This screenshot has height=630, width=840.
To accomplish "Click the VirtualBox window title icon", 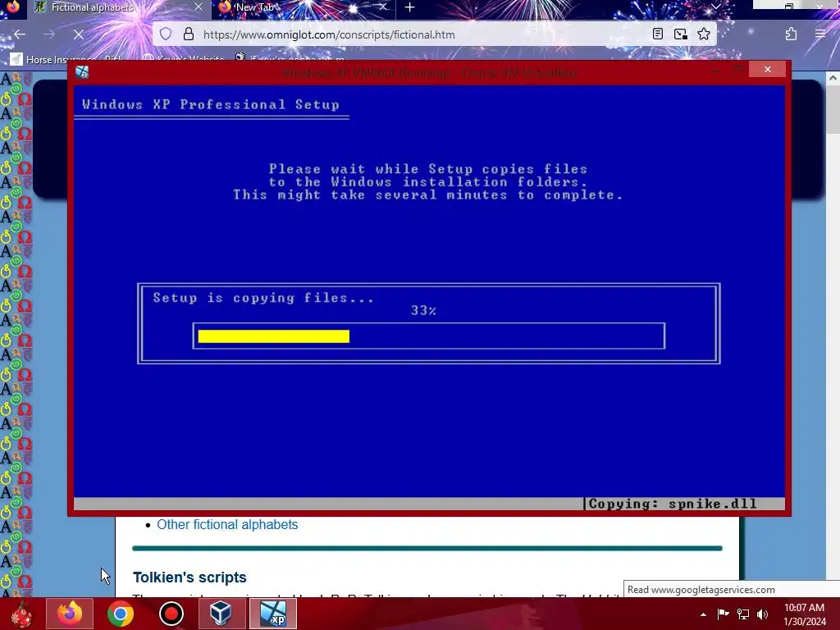I will point(82,72).
